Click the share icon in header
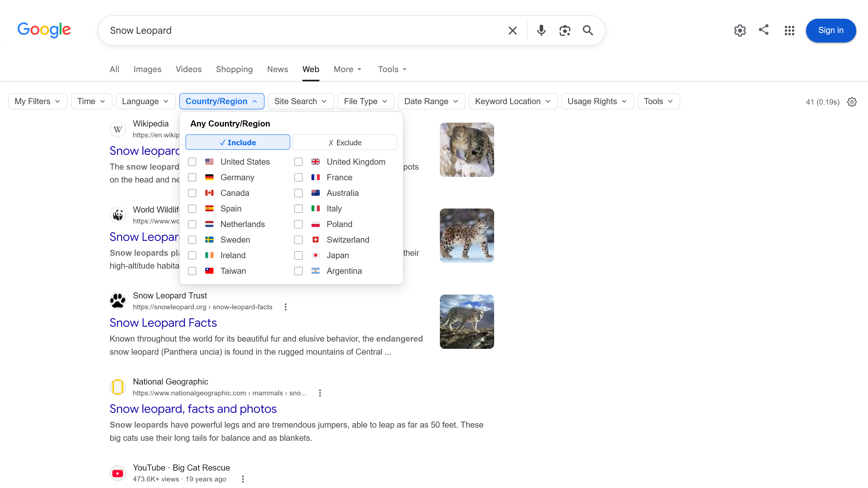 coord(764,30)
